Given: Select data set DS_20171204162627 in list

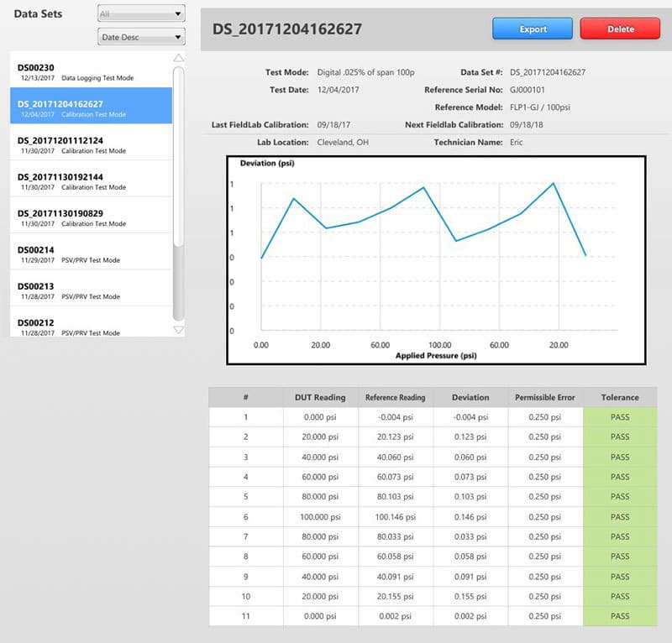Looking at the screenshot, I should (x=91, y=108).
